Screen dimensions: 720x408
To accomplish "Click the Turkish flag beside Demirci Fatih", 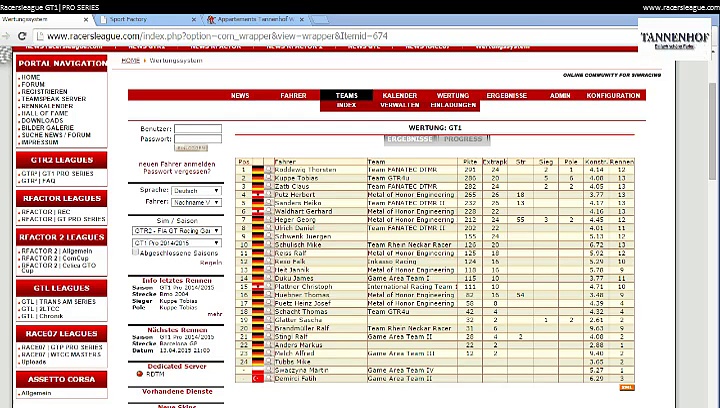I will tap(257, 378).
